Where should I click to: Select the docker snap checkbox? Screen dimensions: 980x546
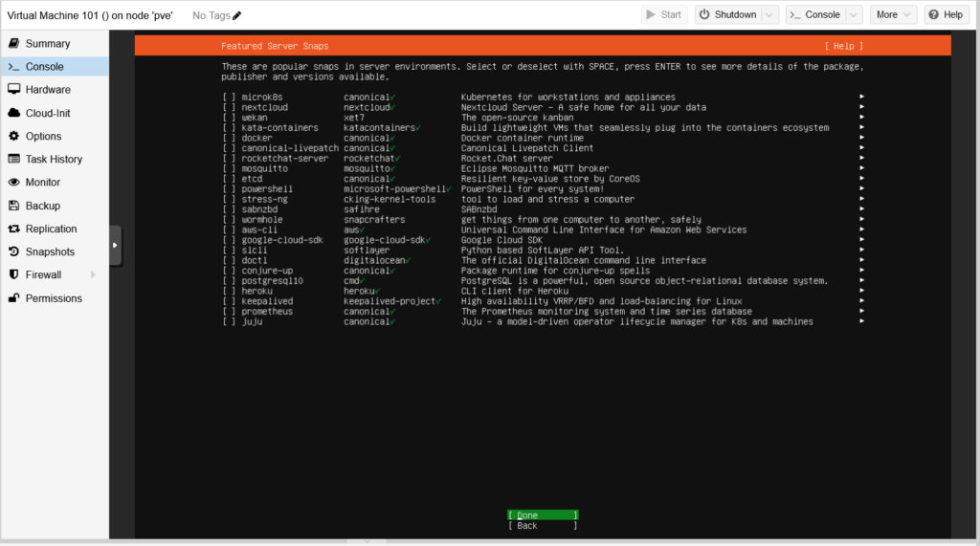(229, 139)
